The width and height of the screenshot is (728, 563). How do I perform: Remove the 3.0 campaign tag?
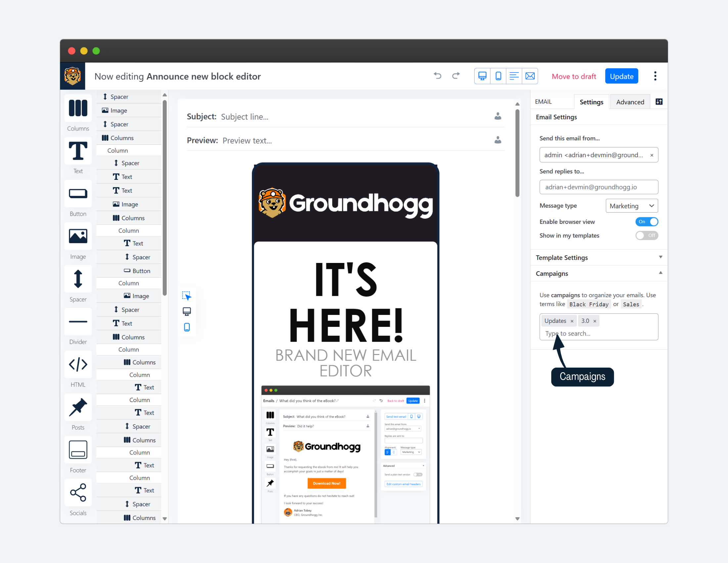595,321
